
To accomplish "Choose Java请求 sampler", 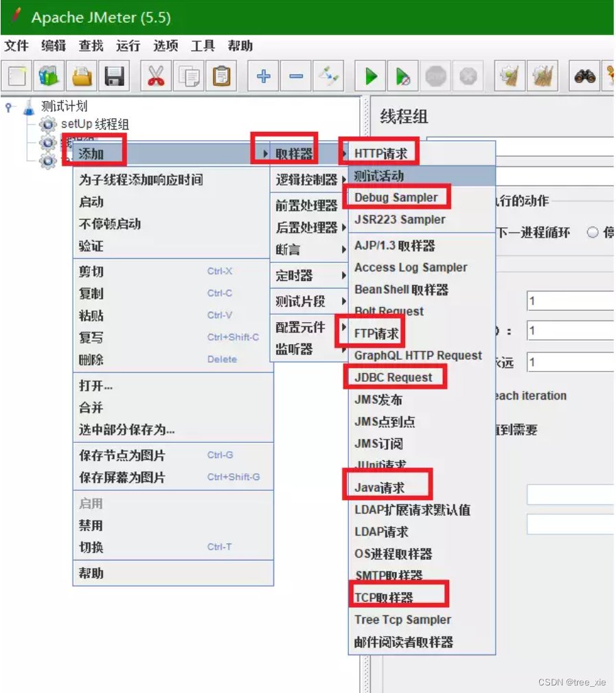I will click(422, 488).
